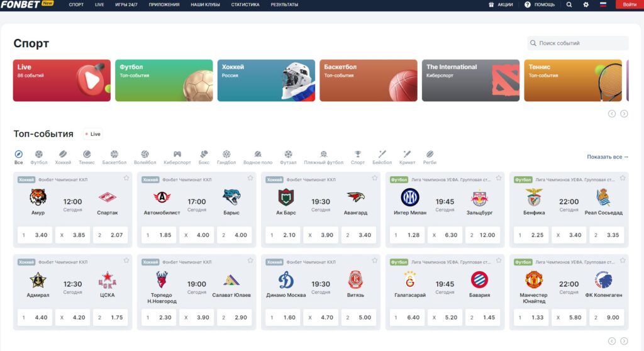Bet on Амур win at 3.40
This screenshot has height=351, width=644.
tap(35, 235)
